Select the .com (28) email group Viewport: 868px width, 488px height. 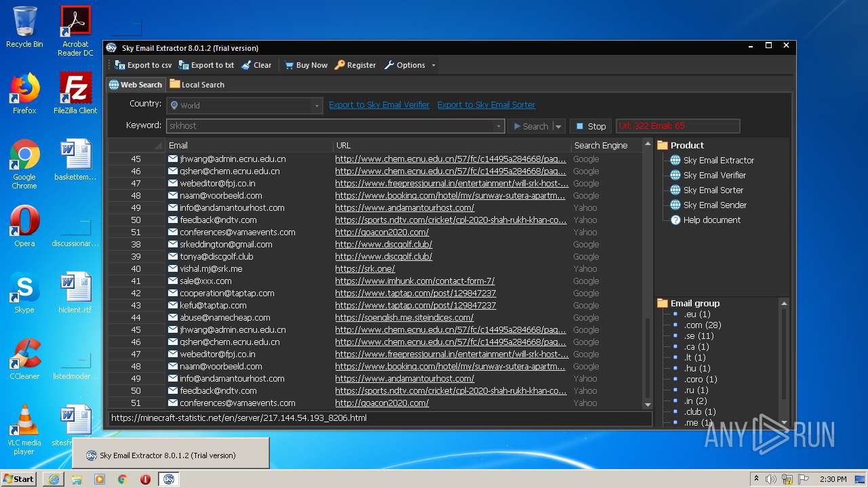coord(702,325)
